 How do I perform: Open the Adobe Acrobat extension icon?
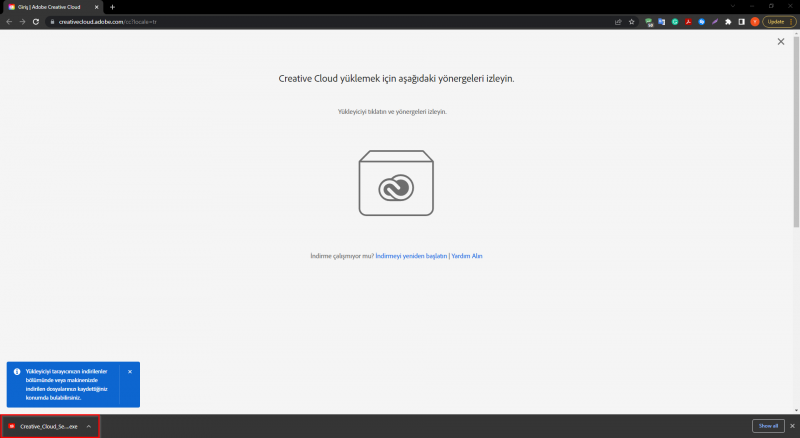click(x=688, y=22)
